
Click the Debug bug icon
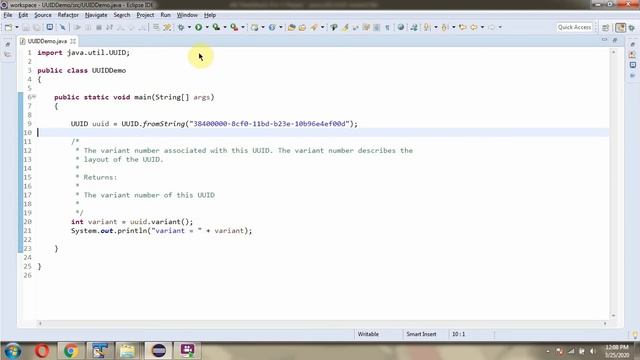coord(181,27)
